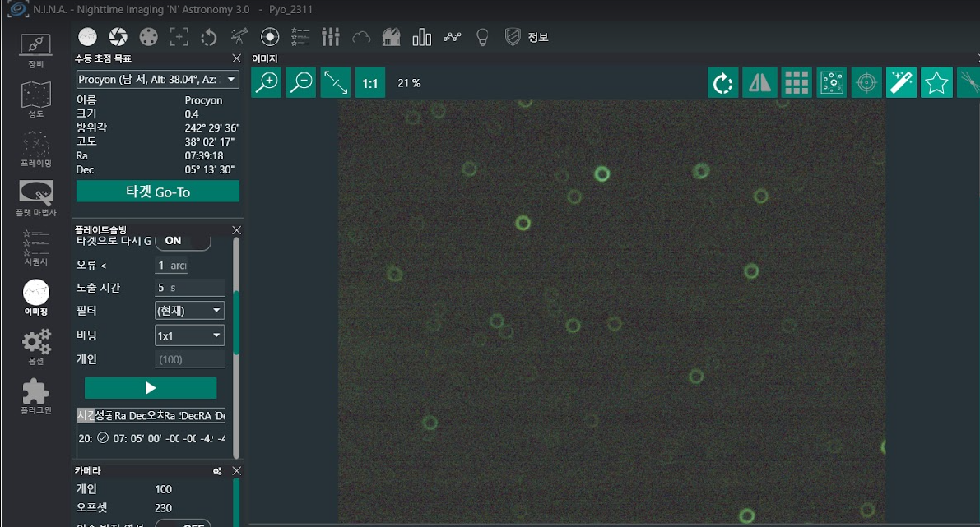The width and height of the screenshot is (980, 527).
Task: Open the rotator panel icon
Action: [209, 37]
